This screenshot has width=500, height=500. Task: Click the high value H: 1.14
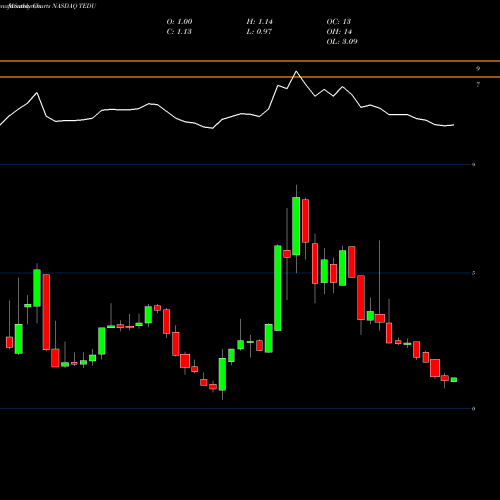point(260,22)
